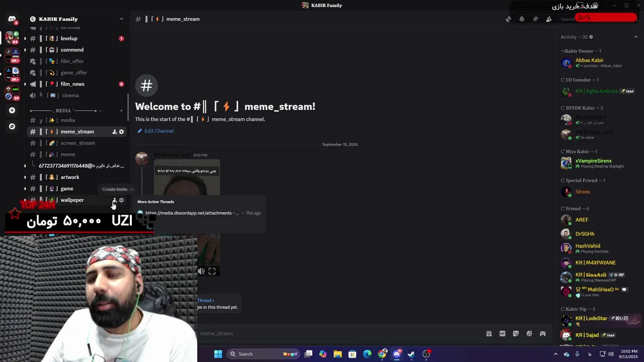Send a gift icon in message bar
Screen dimensions: 644x362
pyautogui.click(x=489, y=333)
